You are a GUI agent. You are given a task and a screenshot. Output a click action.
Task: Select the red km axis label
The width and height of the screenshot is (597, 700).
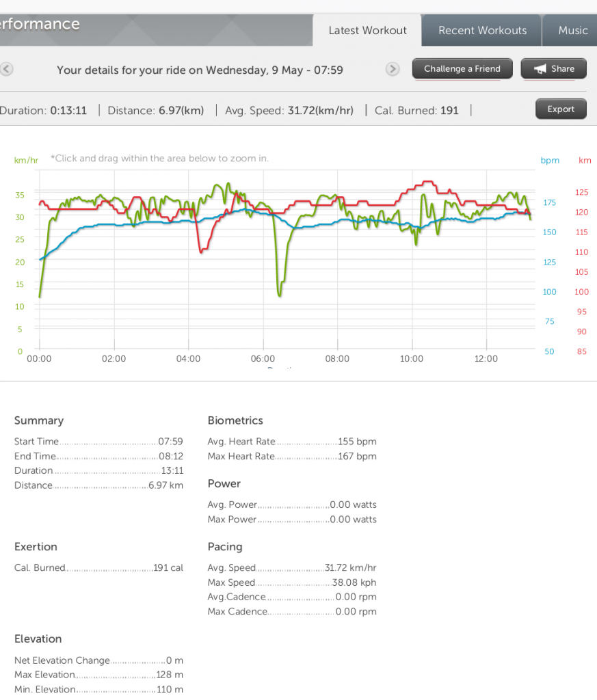(x=585, y=161)
